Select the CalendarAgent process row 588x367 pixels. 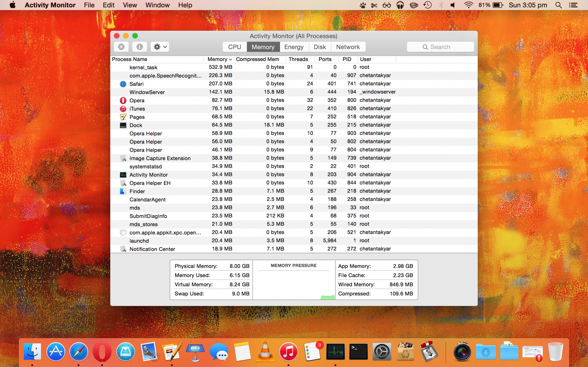(x=294, y=199)
